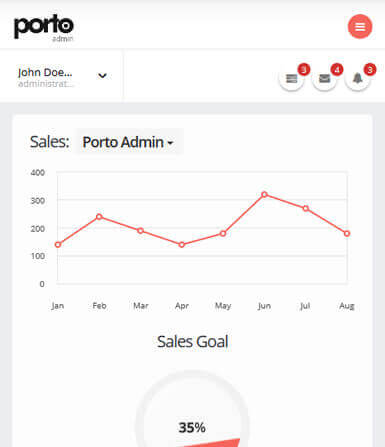Click the Jan data point marker
Screen dimensions: 385x447
[58, 245]
